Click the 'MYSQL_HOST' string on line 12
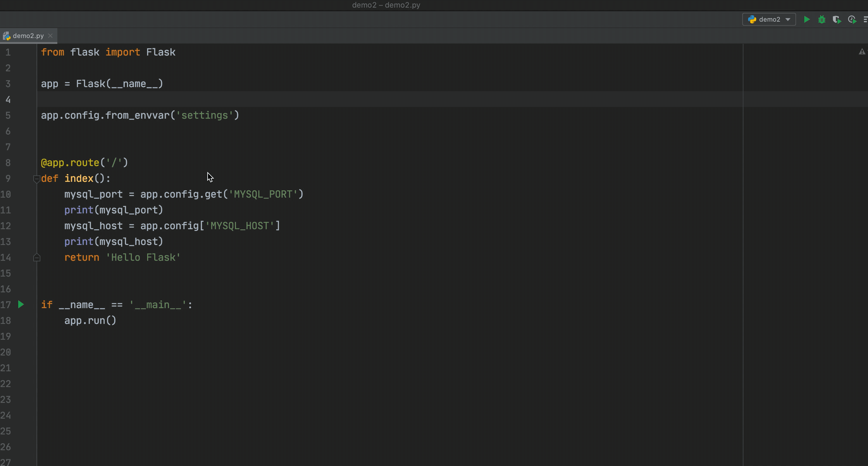This screenshot has height=466, width=868. [x=240, y=226]
